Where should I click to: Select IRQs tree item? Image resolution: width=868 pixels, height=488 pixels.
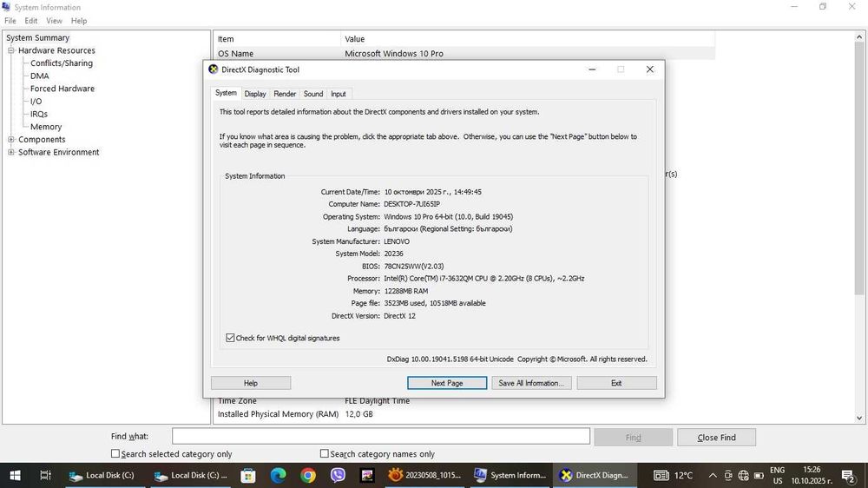point(39,114)
